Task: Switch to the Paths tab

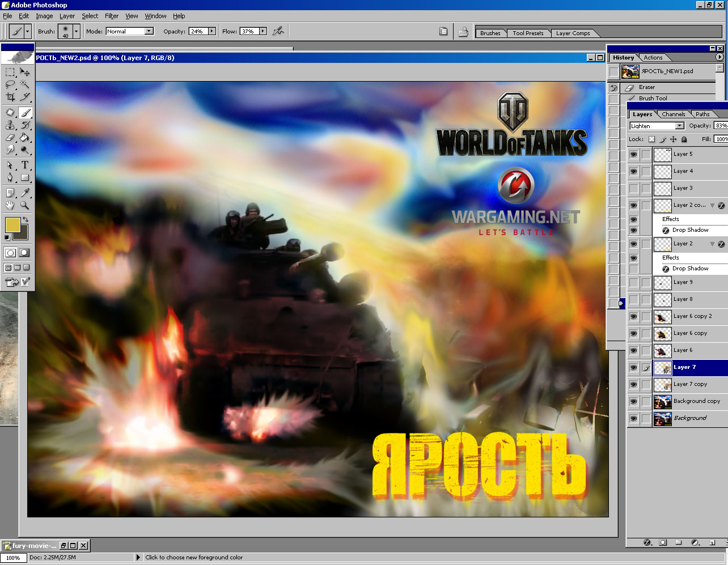Action: (702, 114)
